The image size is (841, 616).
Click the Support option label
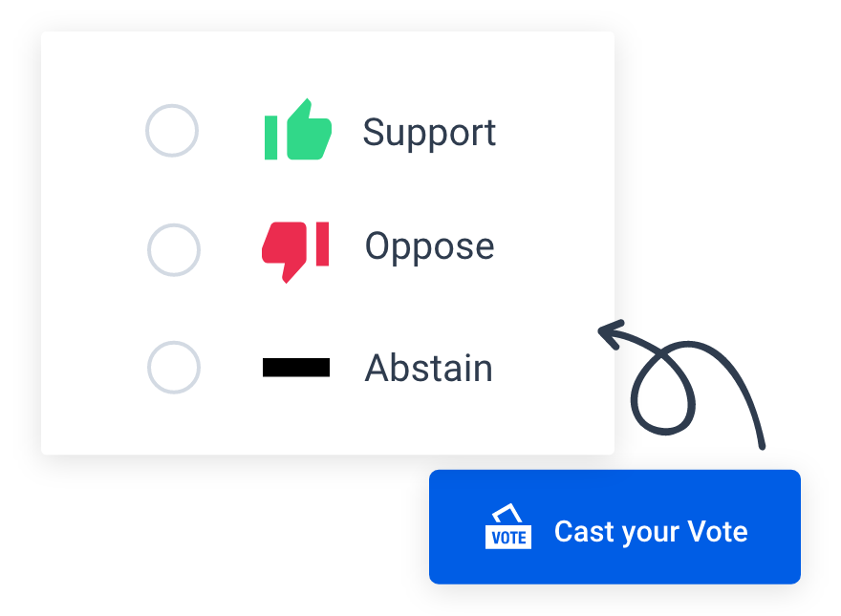point(429,133)
